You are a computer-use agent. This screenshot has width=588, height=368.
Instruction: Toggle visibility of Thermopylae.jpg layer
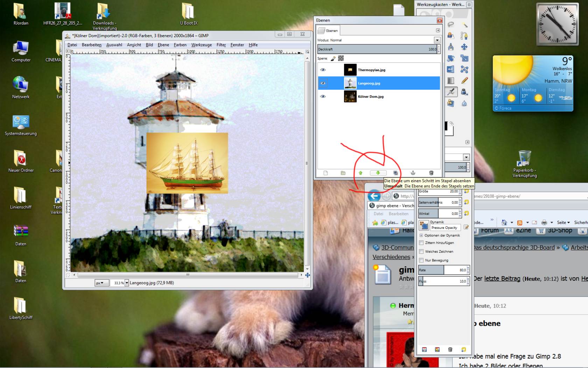click(323, 70)
